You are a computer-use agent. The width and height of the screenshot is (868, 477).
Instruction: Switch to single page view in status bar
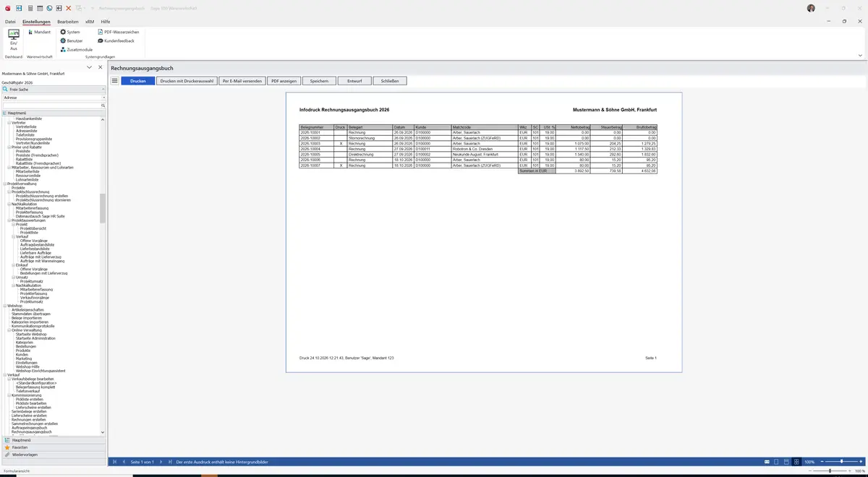[776, 462]
